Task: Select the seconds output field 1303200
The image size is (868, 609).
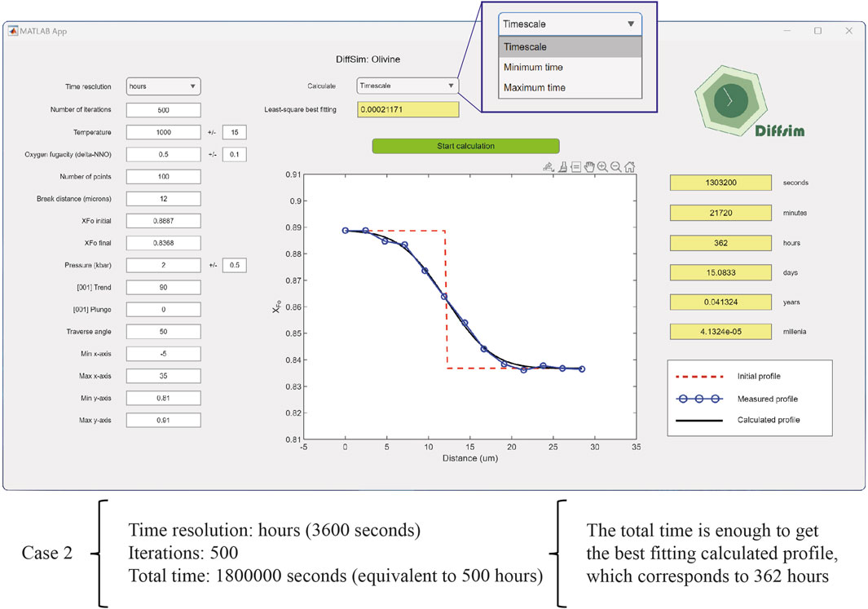Action: [720, 183]
